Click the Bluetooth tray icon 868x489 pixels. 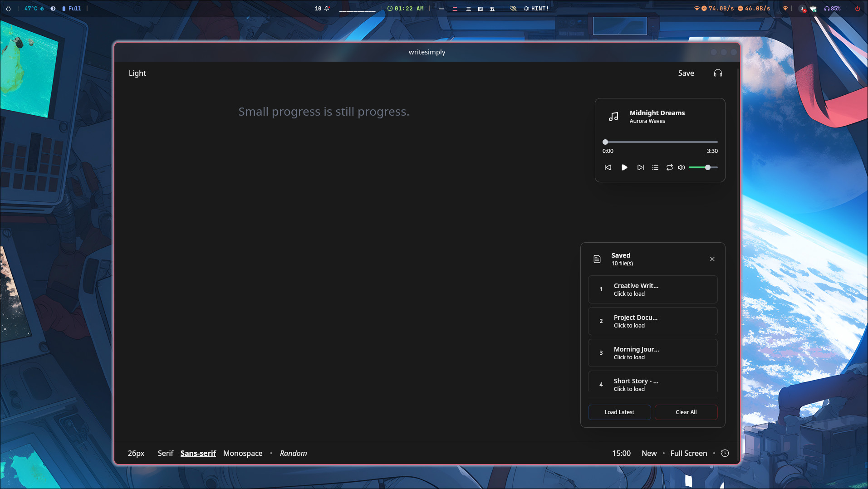click(x=803, y=9)
